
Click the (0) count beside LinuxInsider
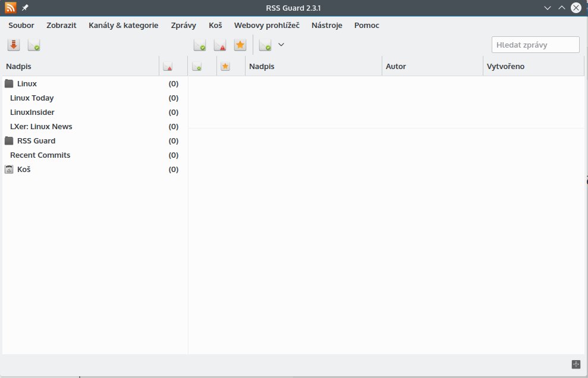173,113
